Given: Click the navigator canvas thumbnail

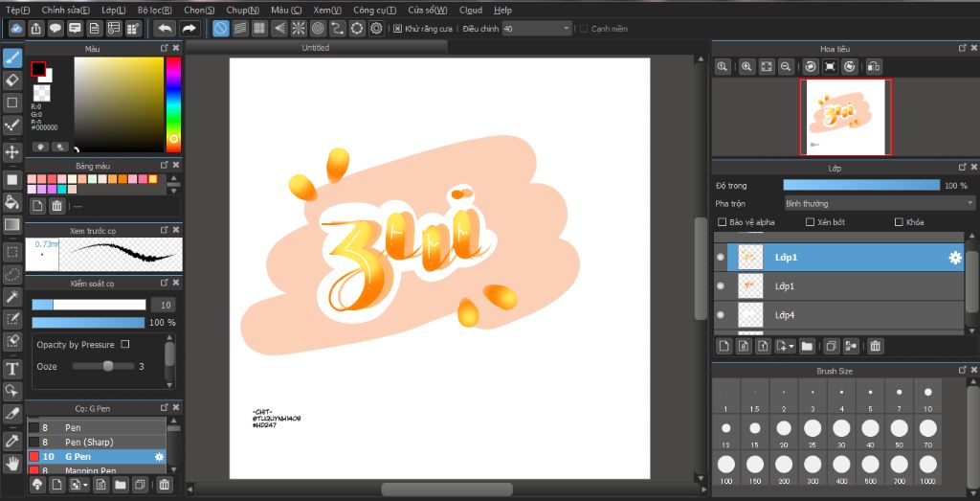Looking at the screenshot, I should (x=846, y=117).
